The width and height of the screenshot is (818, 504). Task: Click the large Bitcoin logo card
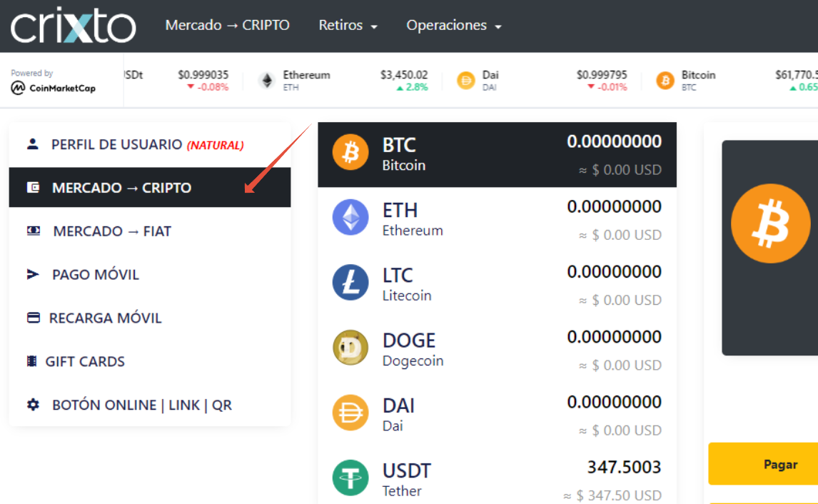click(770, 223)
